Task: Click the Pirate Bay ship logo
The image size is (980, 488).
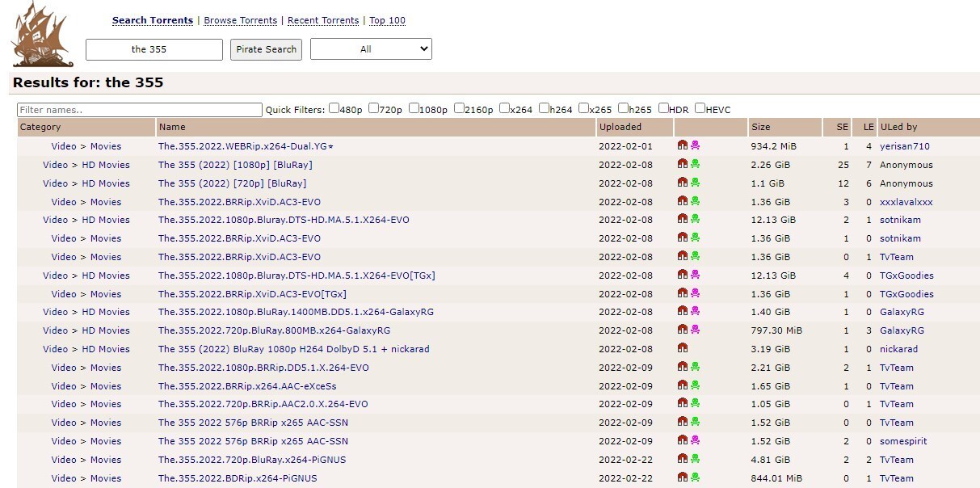Action: click(x=41, y=35)
